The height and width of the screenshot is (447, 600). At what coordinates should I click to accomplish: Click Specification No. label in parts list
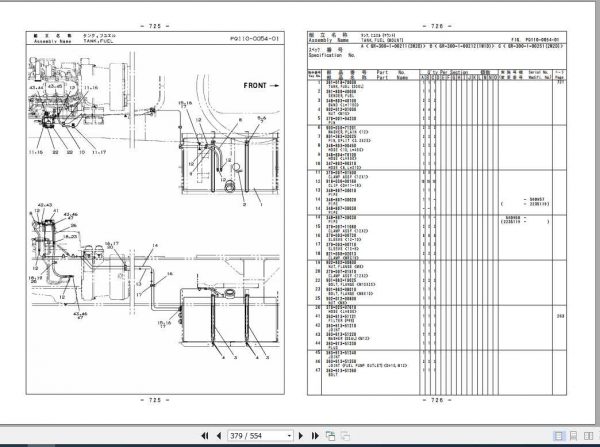(332, 55)
